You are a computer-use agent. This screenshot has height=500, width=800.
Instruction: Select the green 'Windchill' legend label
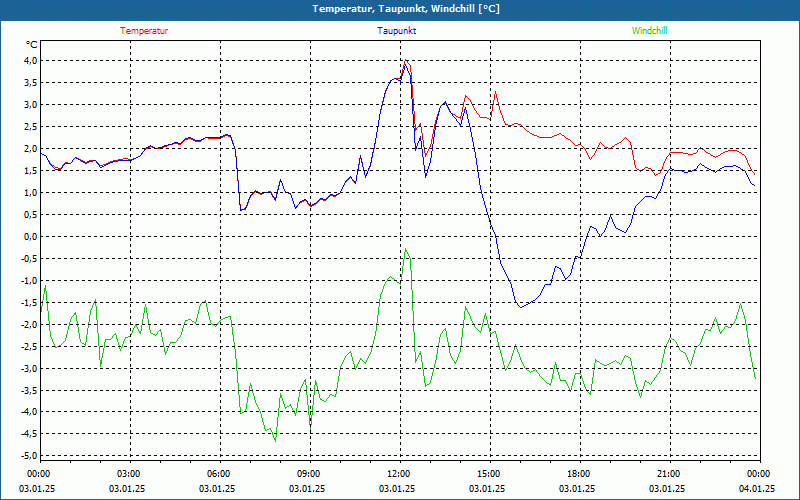point(649,31)
